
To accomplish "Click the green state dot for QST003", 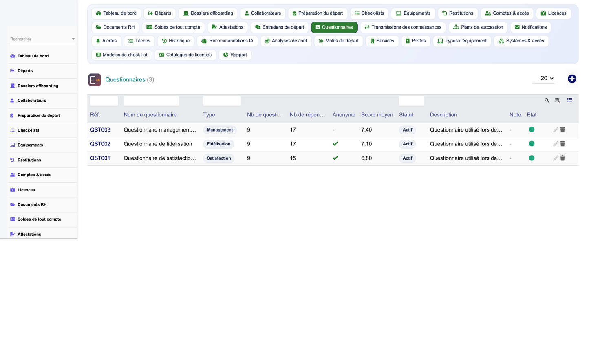I will tap(532, 129).
